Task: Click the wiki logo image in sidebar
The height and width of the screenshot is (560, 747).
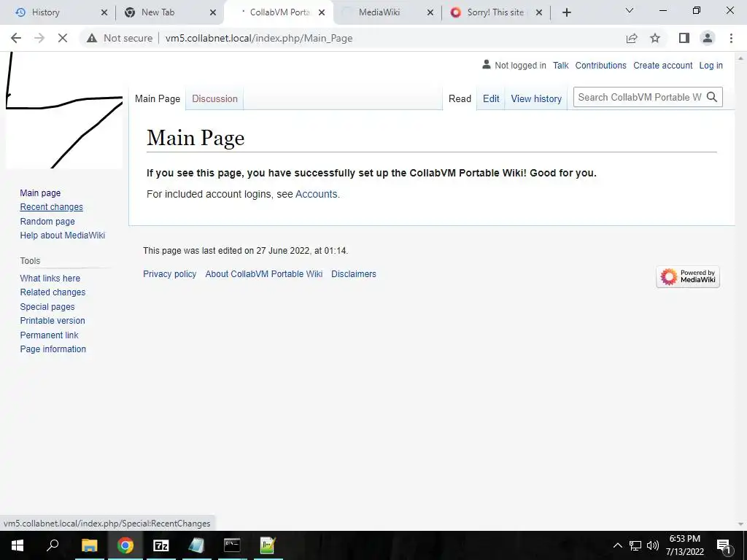Action: (64, 111)
